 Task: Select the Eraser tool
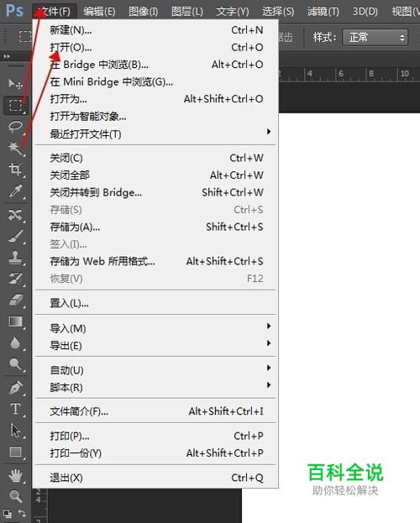click(x=15, y=301)
